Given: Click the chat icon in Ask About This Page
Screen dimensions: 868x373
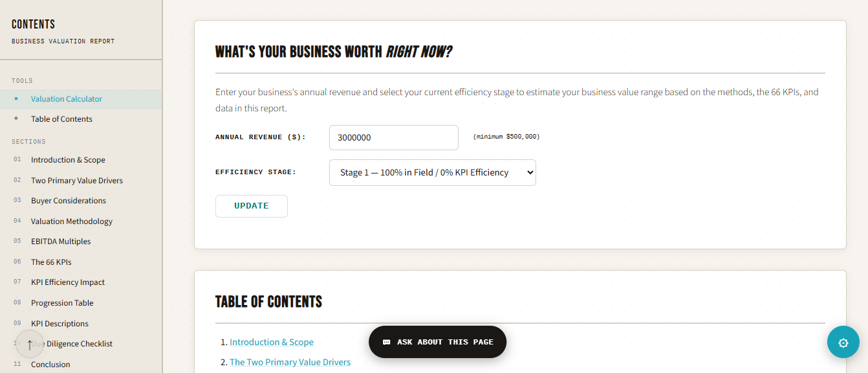Looking at the screenshot, I should pos(386,342).
